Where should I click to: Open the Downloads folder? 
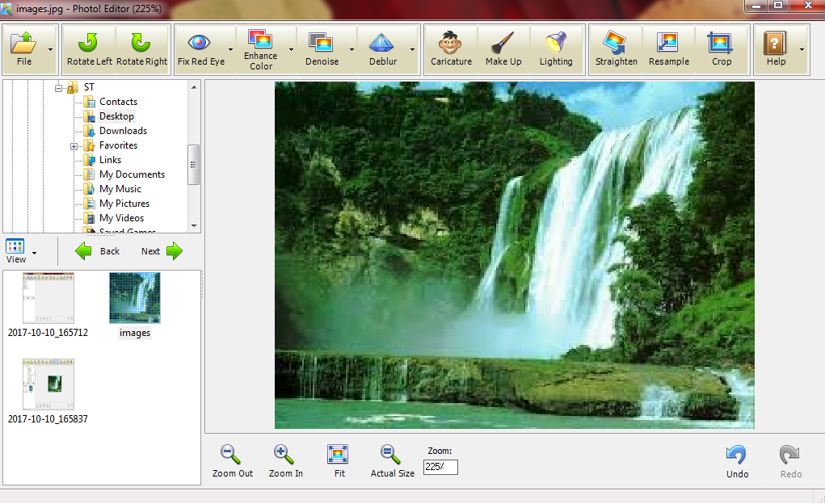pyautogui.click(x=123, y=131)
